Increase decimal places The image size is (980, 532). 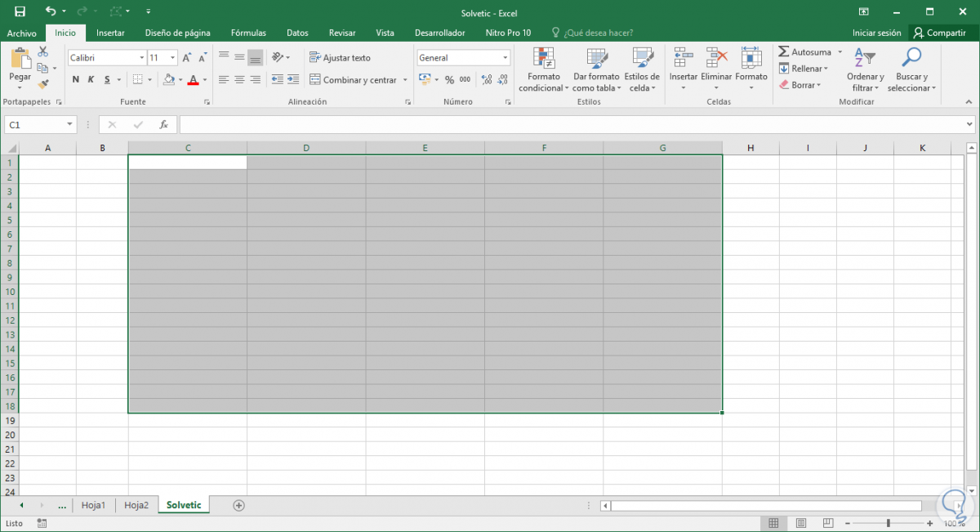[487, 79]
